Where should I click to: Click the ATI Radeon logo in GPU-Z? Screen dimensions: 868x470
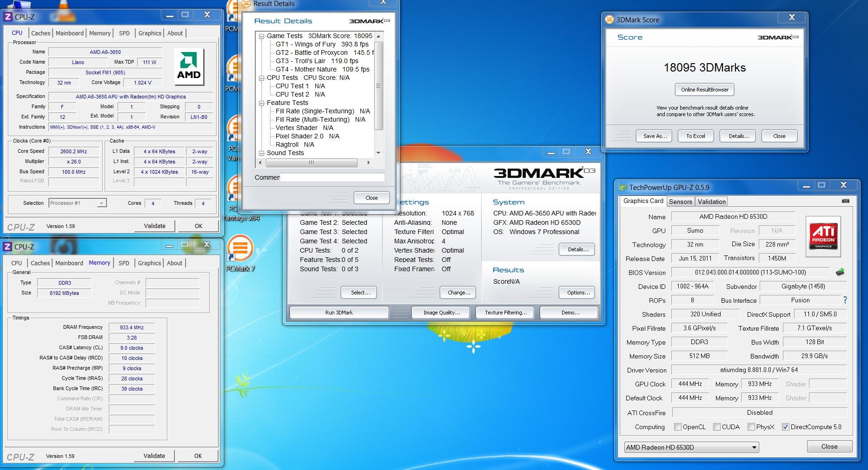[x=823, y=236]
